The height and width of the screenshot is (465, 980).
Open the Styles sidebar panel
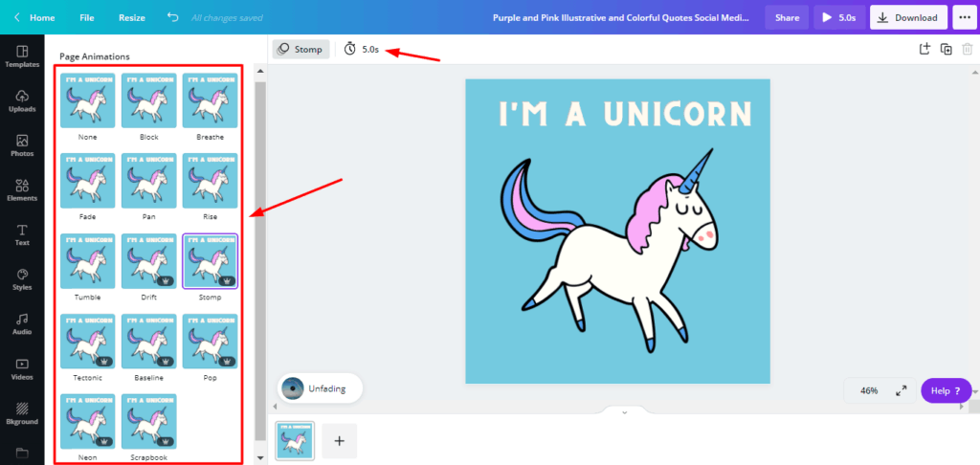coord(22,280)
